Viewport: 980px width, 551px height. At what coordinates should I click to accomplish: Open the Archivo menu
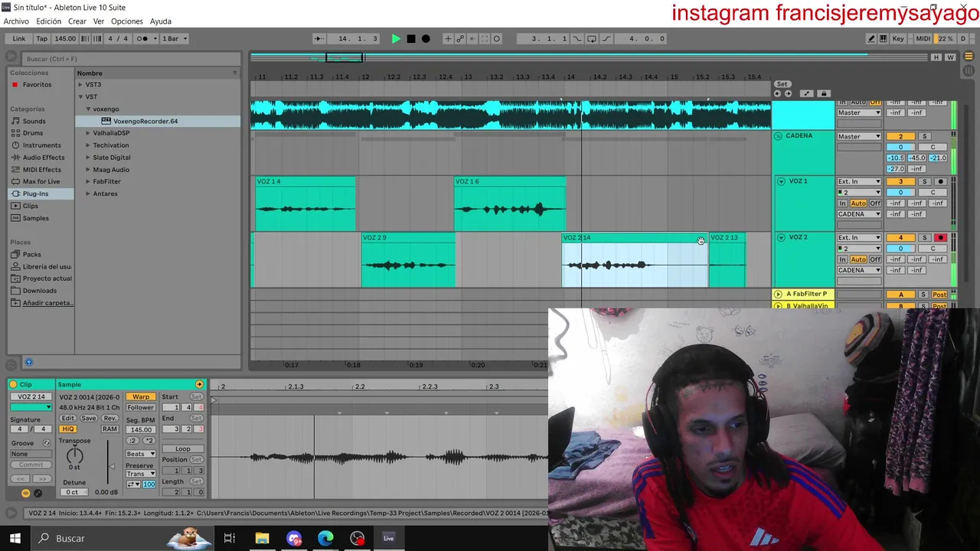(16, 21)
